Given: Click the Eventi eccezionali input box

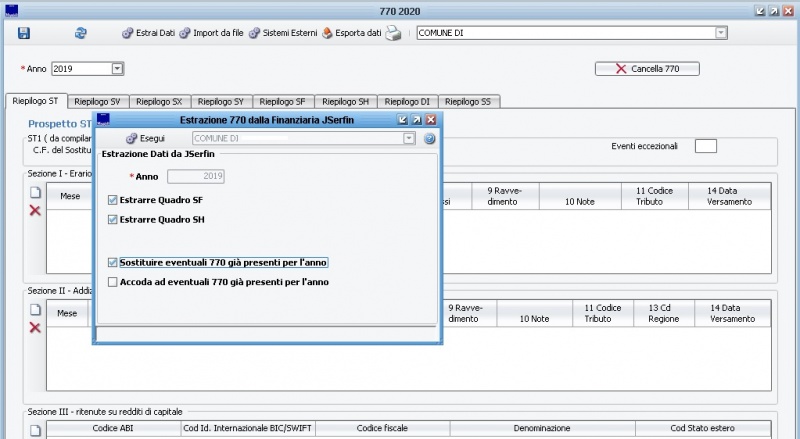Looking at the screenshot, I should pyautogui.click(x=706, y=146).
